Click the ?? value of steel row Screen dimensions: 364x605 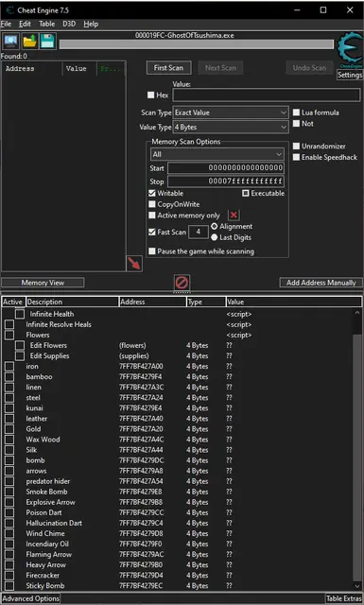(230, 397)
